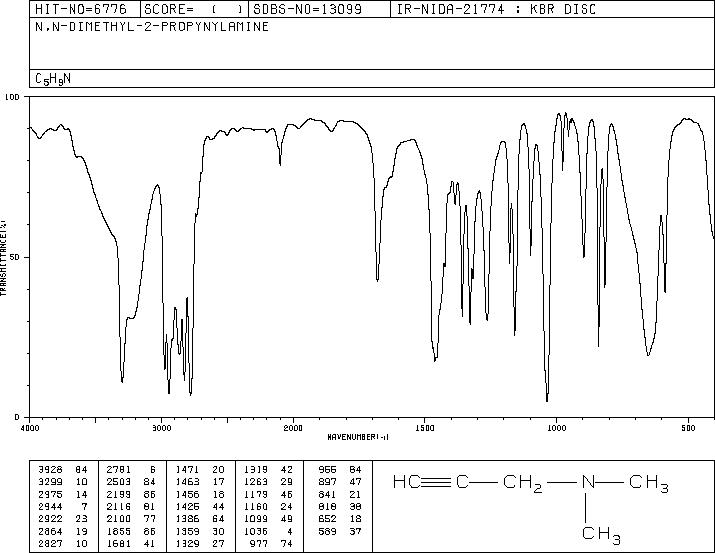Click peak table value 2781

119,470
